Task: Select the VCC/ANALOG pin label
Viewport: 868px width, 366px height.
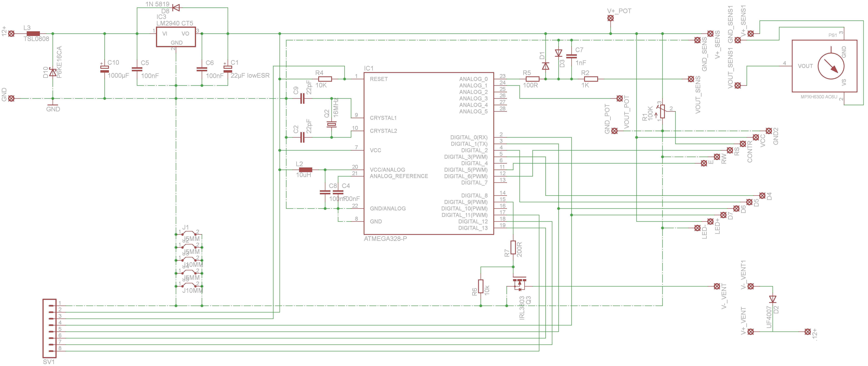Action: tap(387, 170)
